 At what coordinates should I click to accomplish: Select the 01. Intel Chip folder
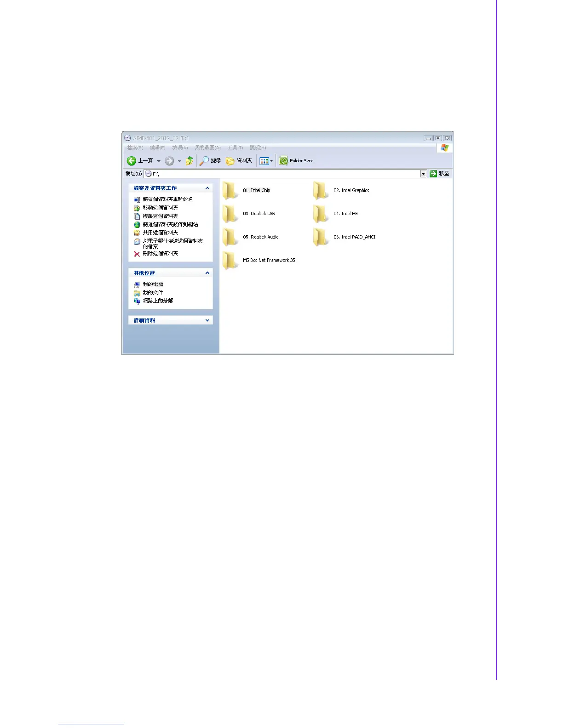coord(247,190)
